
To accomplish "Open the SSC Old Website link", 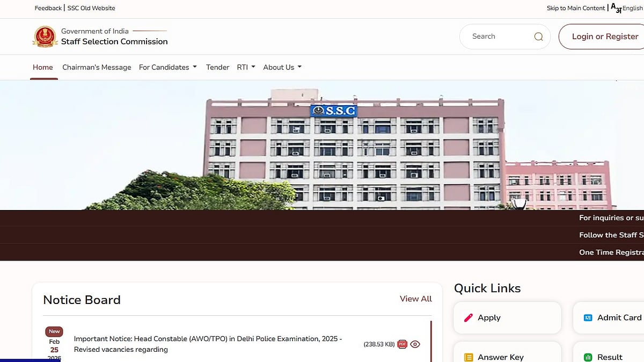I will tap(91, 8).
